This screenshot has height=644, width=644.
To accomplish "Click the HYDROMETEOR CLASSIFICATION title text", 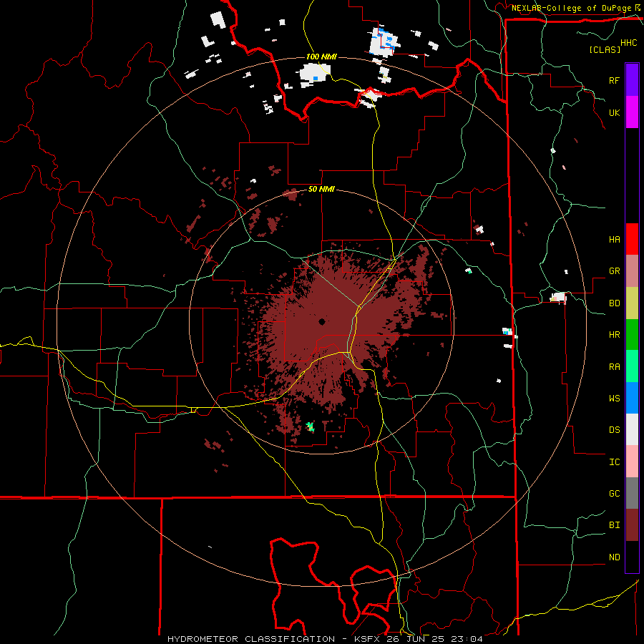I will point(251,639).
